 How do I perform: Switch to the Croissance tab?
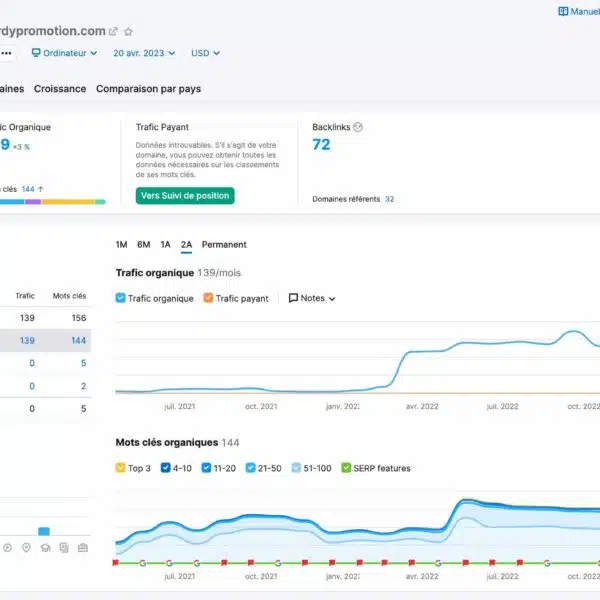[x=60, y=89]
